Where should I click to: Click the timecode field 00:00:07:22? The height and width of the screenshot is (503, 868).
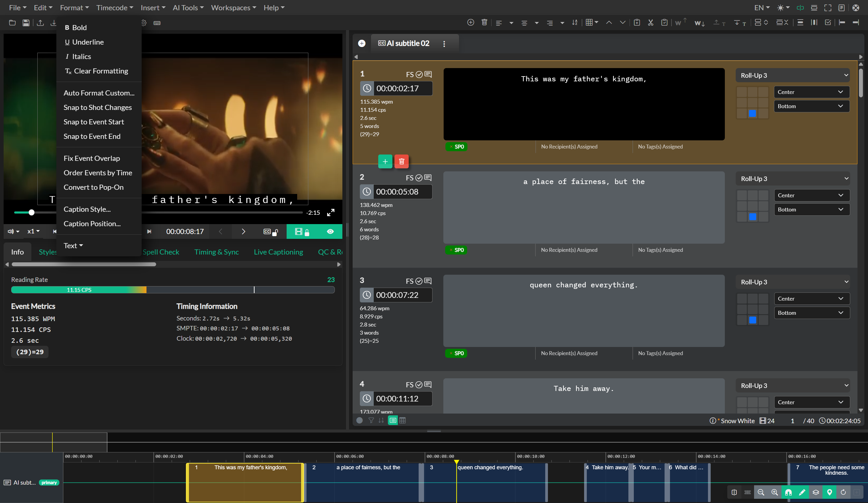(x=403, y=295)
